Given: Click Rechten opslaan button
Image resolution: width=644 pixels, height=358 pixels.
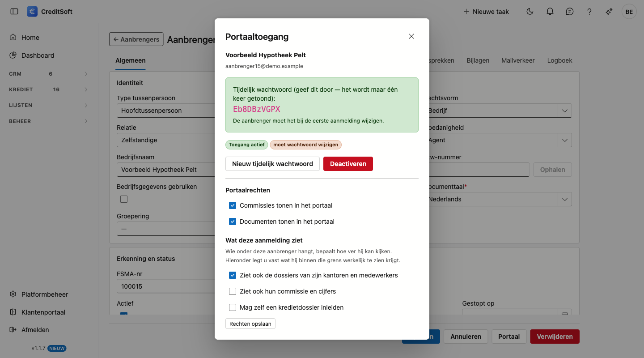Looking at the screenshot, I should 250,324.
